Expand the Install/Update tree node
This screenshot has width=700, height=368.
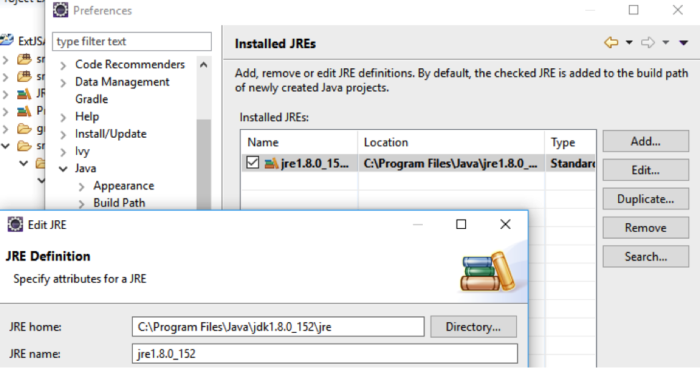tap(63, 135)
